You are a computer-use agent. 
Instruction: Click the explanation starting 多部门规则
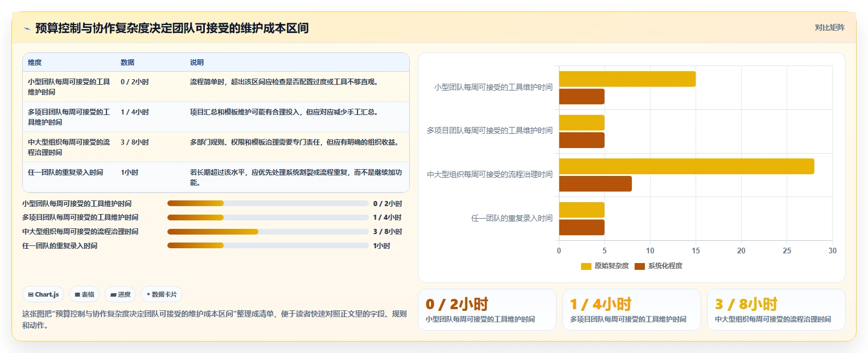point(294,142)
